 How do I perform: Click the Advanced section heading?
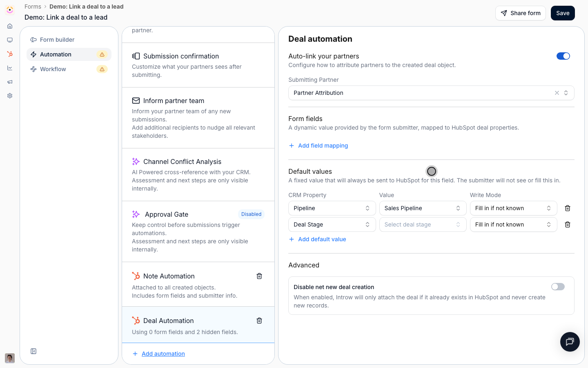pos(304,265)
